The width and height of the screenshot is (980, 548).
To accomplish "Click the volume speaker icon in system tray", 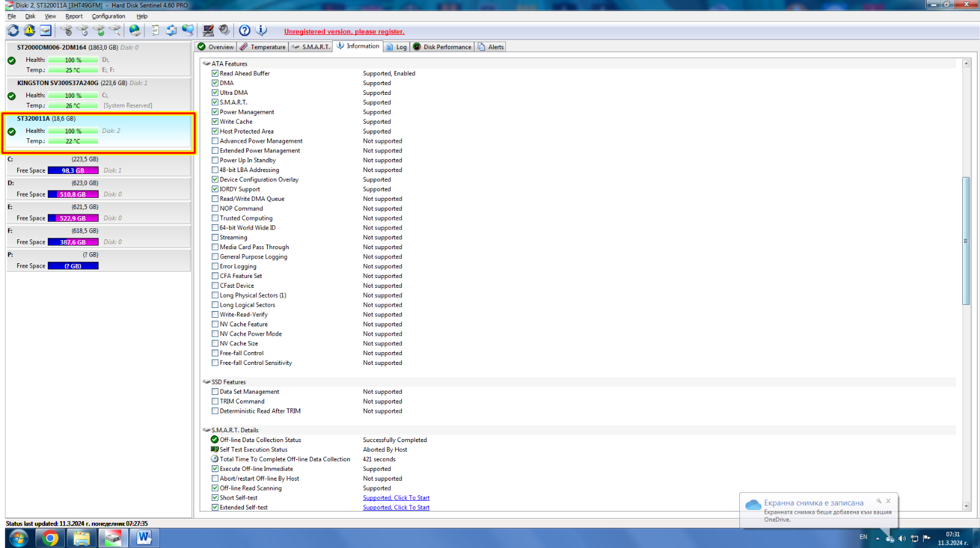I will [902, 538].
